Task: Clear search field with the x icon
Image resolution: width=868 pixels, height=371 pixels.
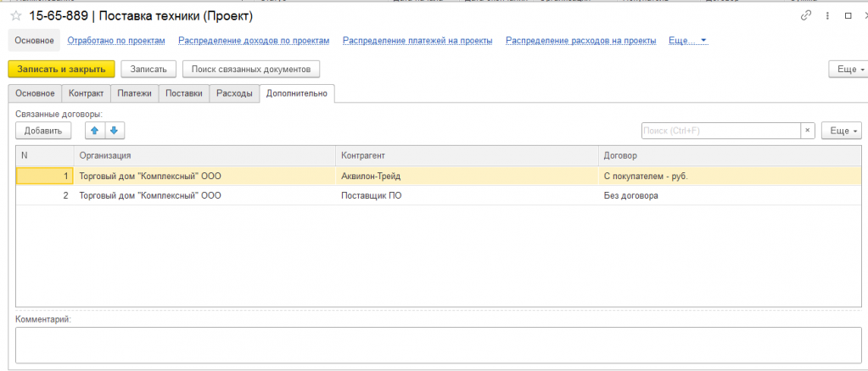Action: (808, 131)
